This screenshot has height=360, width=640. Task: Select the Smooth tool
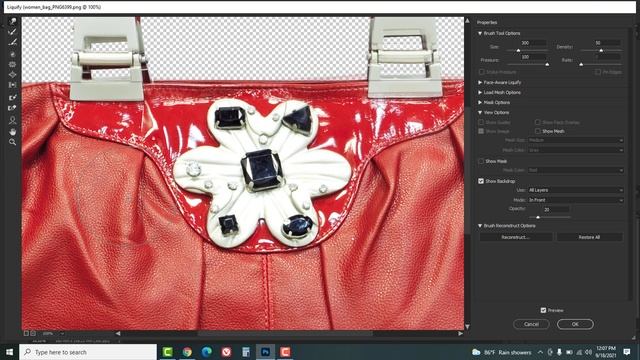pyautogui.click(x=13, y=42)
